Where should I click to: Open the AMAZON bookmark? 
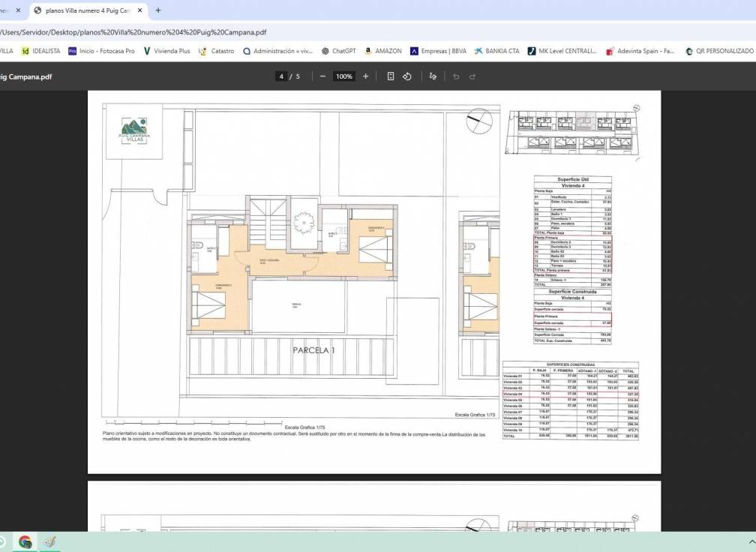tap(382, 51)
